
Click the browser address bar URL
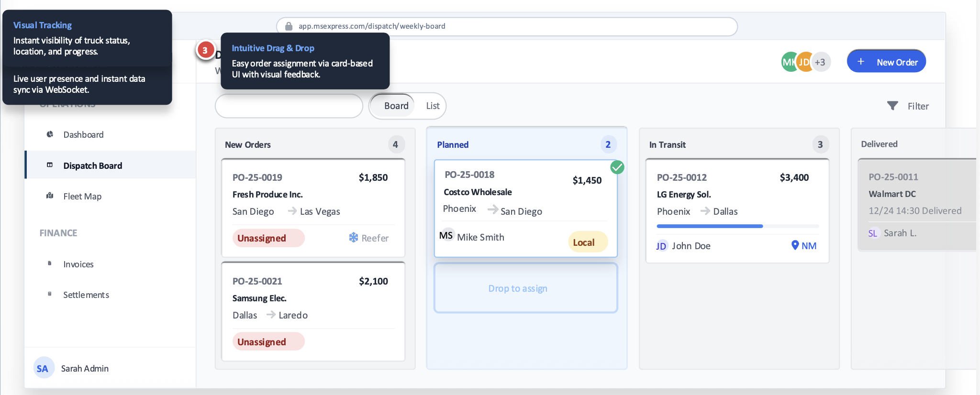click(x=372, y=26)
